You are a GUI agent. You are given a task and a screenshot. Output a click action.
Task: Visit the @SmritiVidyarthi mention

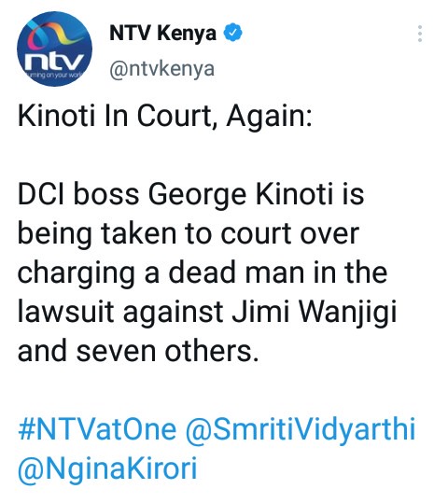pos(301,430)
